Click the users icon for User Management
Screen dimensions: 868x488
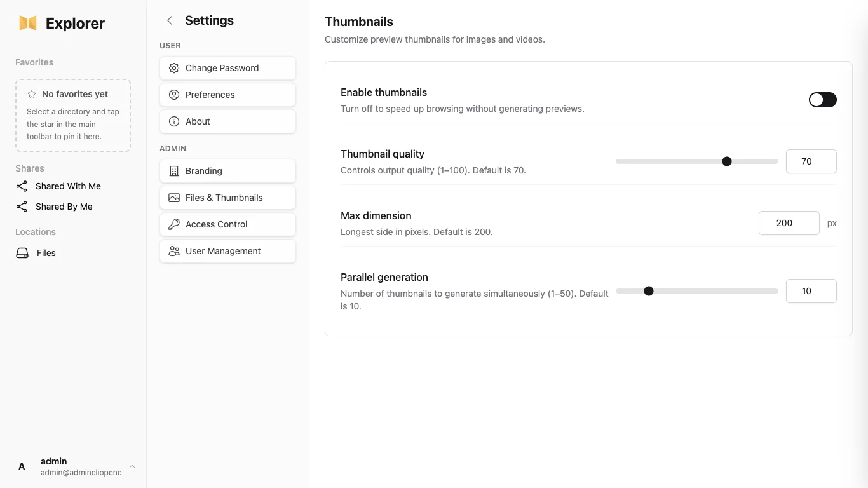(173, 251)
